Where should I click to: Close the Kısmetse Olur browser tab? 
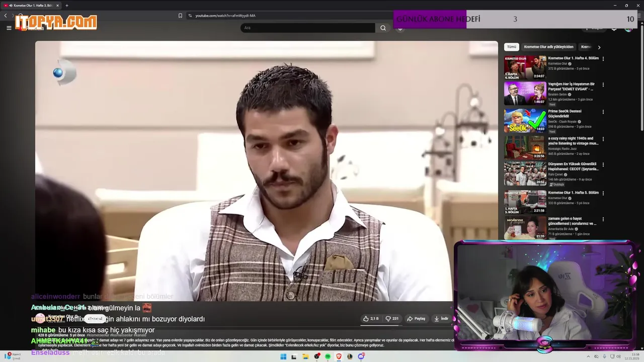57,6
